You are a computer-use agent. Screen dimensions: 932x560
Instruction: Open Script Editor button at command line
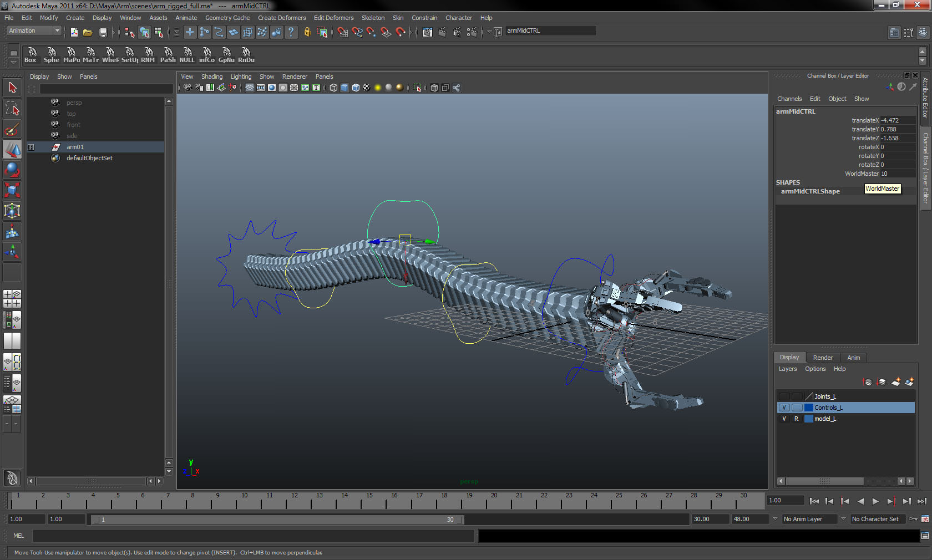(925, 536)
